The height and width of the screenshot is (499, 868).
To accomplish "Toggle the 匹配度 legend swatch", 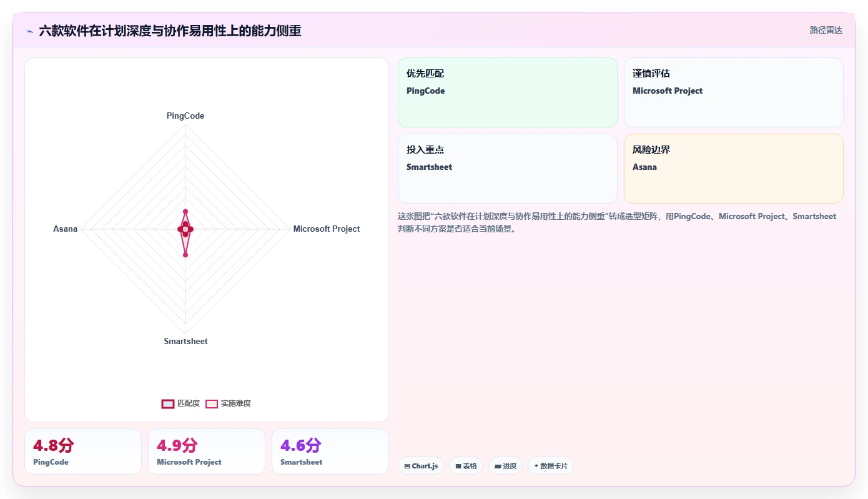I will coord(167,403).
